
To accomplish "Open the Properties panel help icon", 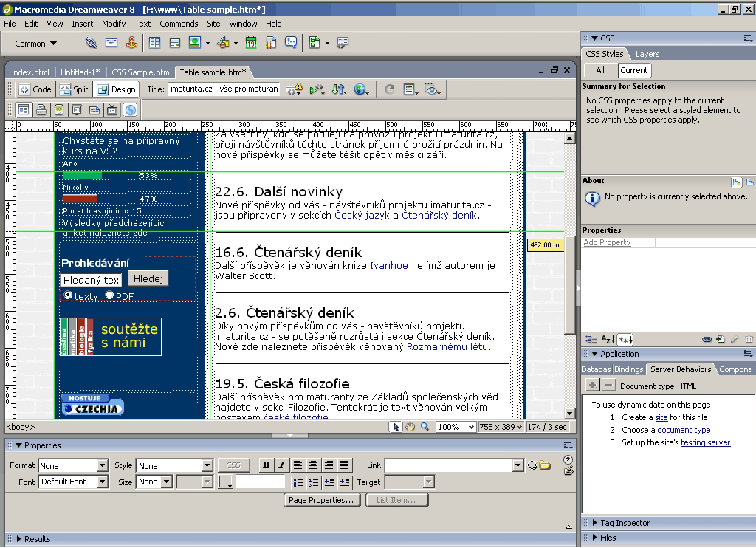I will [568, 459].
